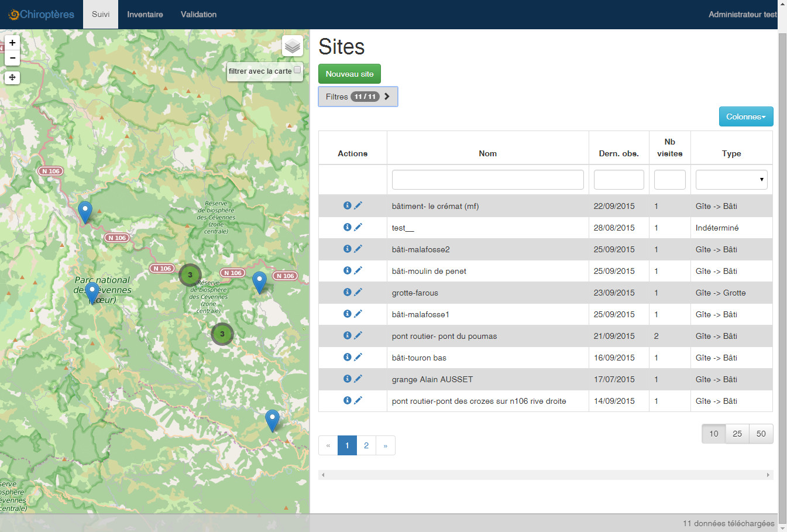Open the Validation tab
Viewport: 787px width, 532px height.
(198, 15)
